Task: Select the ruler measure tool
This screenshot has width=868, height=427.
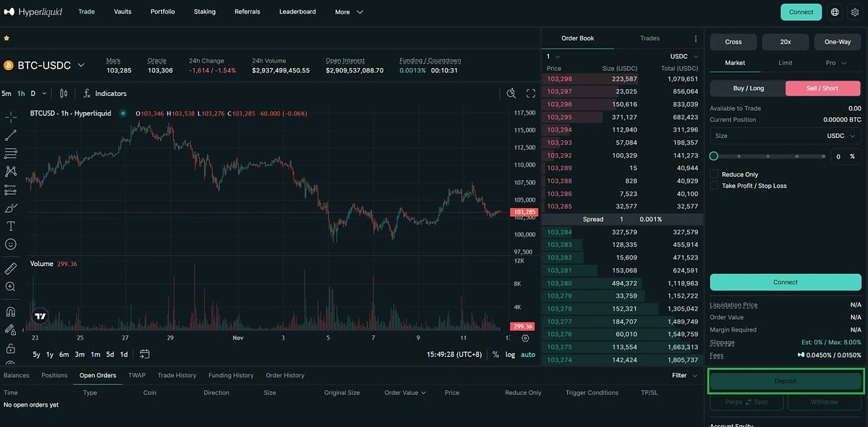Action: point(11,268)
